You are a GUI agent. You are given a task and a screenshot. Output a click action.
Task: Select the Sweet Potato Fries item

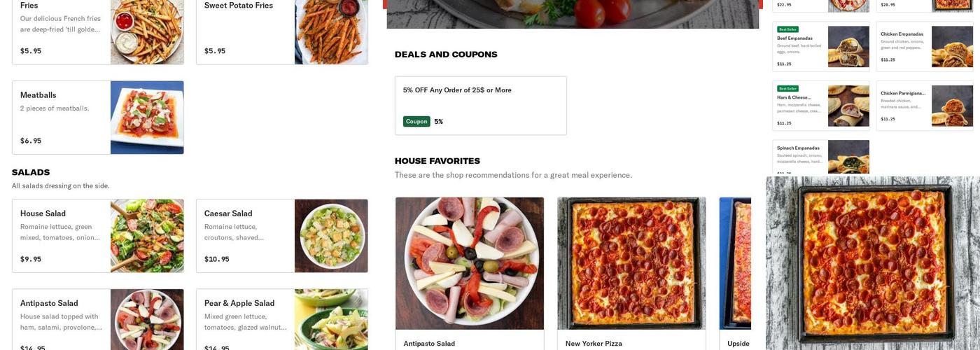click(282, 32)
